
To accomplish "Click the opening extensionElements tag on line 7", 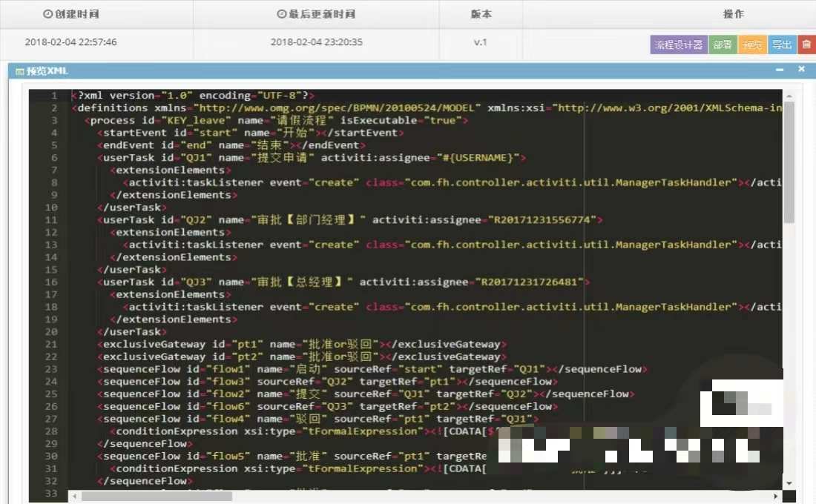I will [170, 170].
